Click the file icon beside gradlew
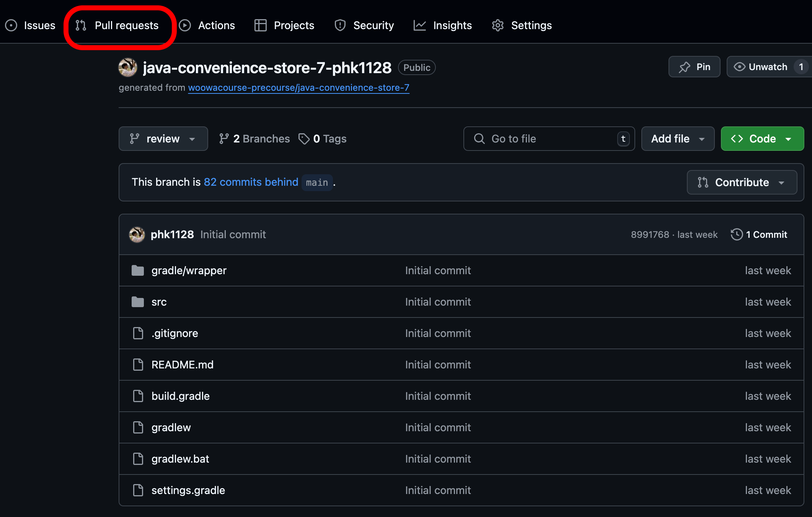The width and height of the screenshot is (812, 517). [x=138, y=427]
